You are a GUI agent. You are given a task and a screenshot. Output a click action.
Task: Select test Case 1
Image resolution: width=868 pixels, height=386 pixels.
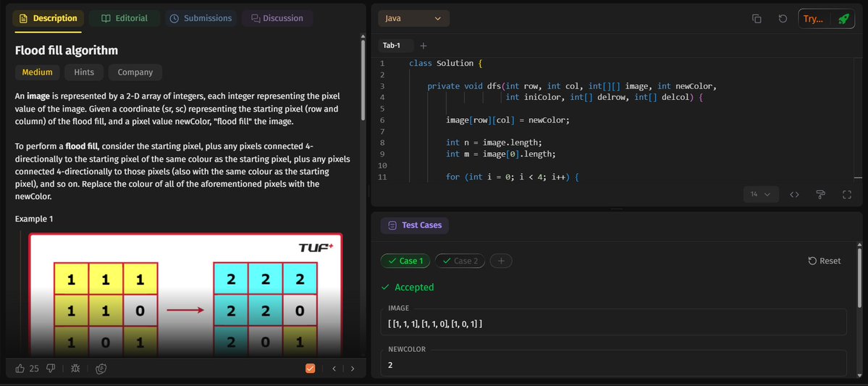[x=405, y=261]
